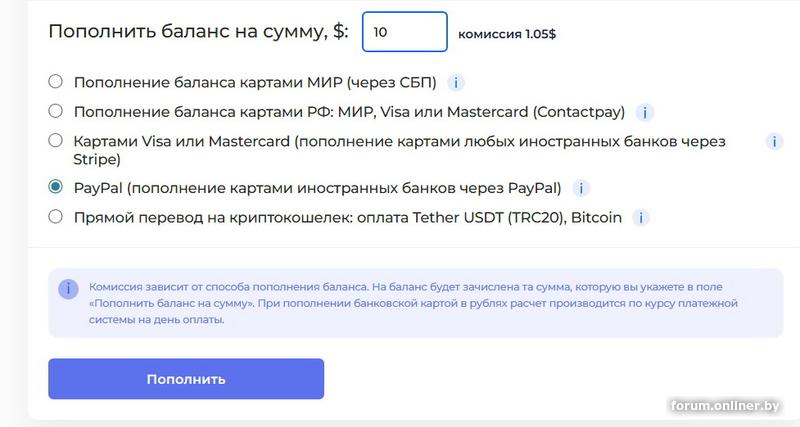This screenshot has width=800, height=427.
Task: Click the balance amount input field
Action: point(404,32)
